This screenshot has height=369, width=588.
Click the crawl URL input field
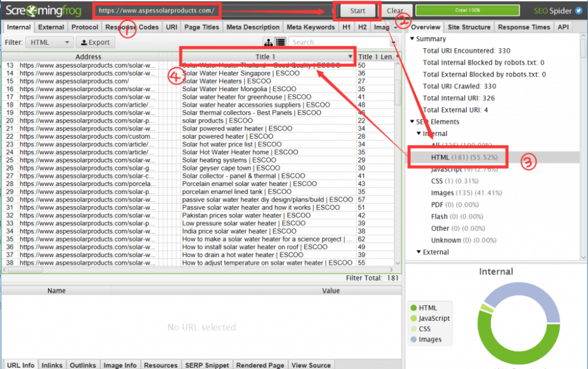pos(157,11)
